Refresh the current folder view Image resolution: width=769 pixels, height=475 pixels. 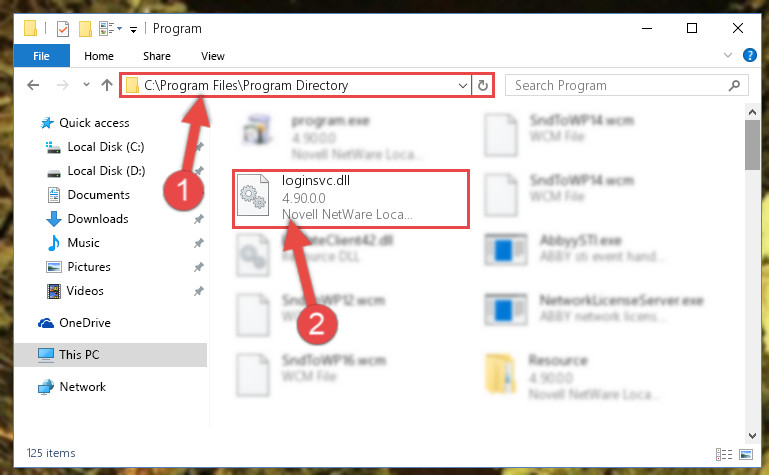click(483, 86)
